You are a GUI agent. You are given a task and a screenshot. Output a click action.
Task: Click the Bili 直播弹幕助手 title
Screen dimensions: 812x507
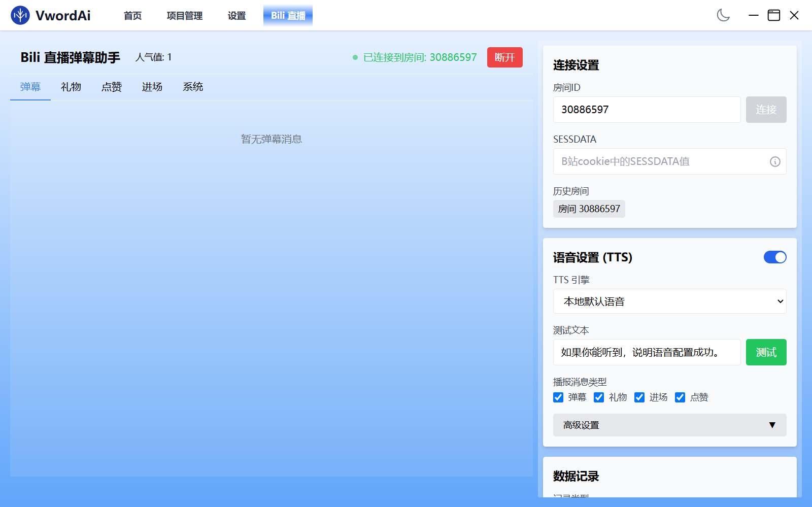coord(70,57)
